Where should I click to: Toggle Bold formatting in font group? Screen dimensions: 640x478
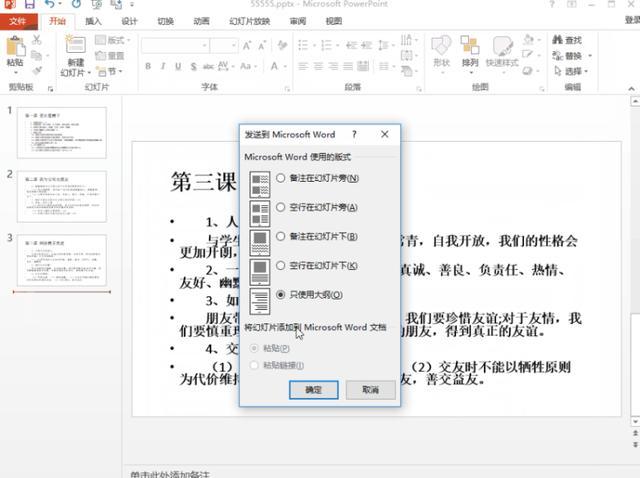(x=148, y=66)
